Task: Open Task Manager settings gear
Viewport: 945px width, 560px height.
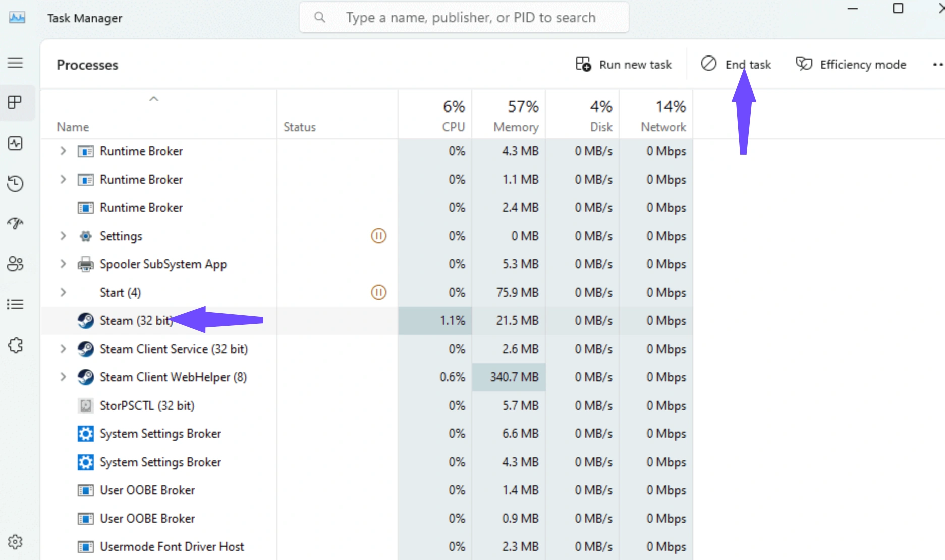Action: click(x=15, y=542)
